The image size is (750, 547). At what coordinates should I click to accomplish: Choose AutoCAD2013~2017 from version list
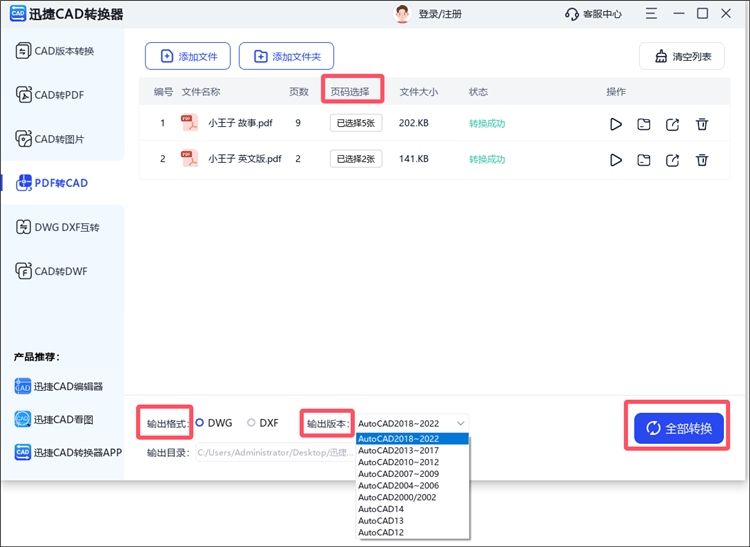(412, 450)
